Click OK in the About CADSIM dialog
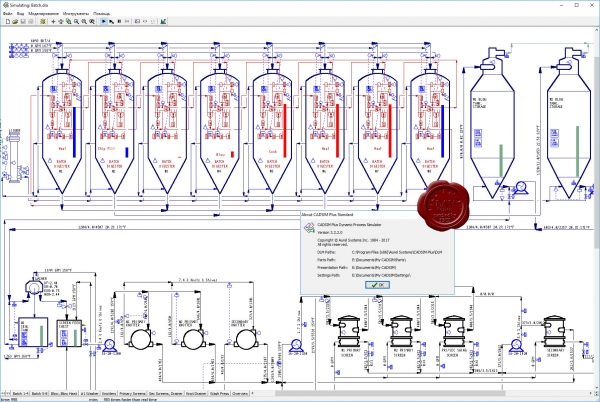Screen dimensions: 600x402 [377, 285]
